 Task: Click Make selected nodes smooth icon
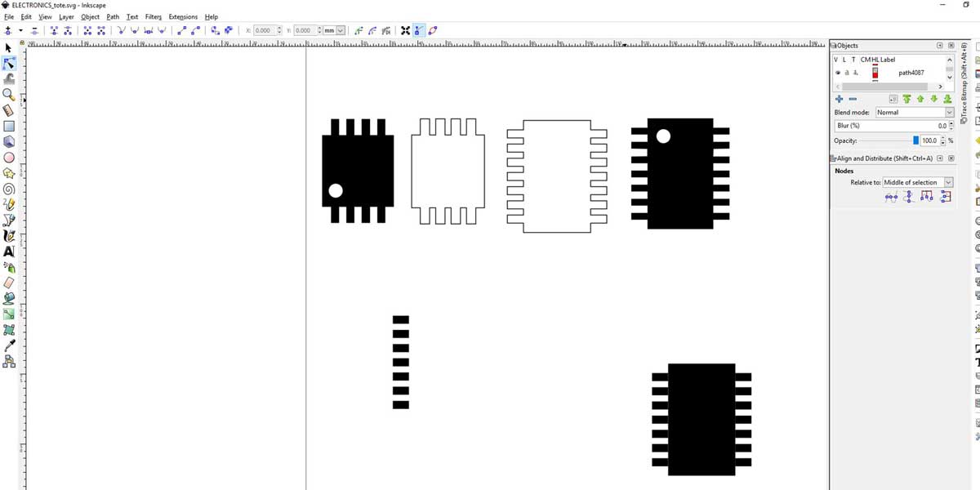coord(135,30)
